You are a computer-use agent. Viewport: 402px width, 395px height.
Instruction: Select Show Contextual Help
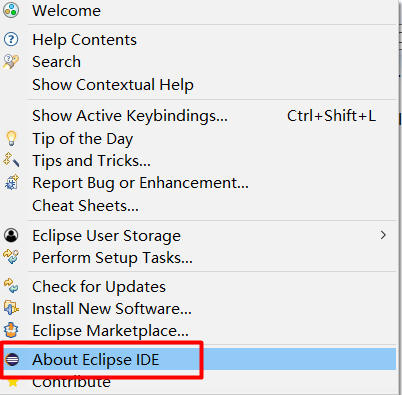(x=113, y=84)
